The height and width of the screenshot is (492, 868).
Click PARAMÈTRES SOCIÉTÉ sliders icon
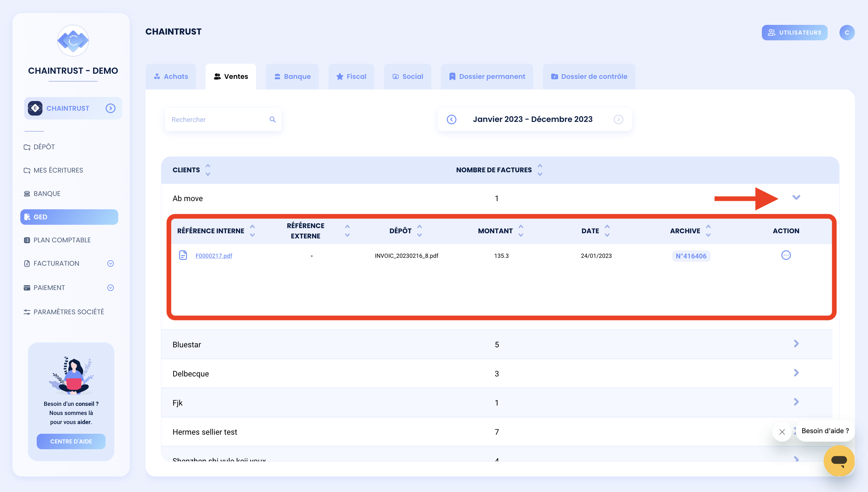pos(27,312)
